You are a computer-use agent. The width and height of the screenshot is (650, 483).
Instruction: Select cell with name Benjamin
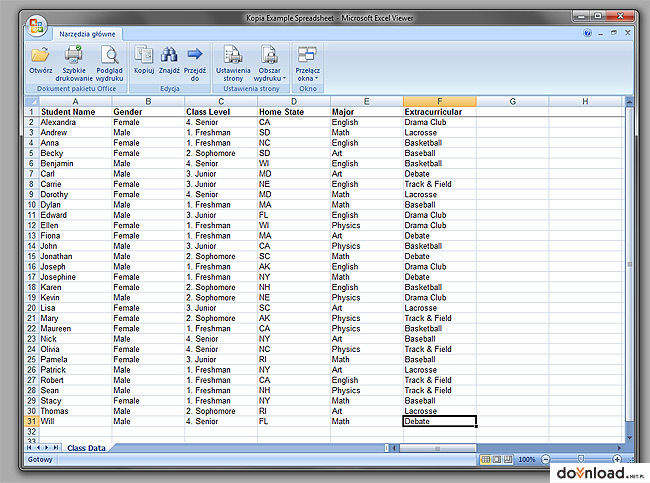pyautogui.click(x=75, y=163)
